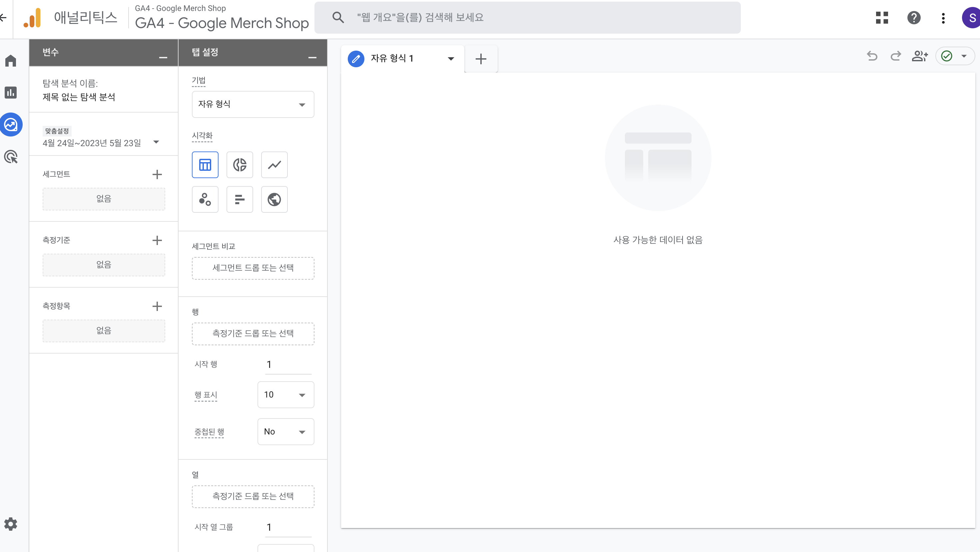Image resolution: width=980 pixels, height=552 pixels.
Task: Collapse the 변수 variables panel
Action: tap(163, 57)
